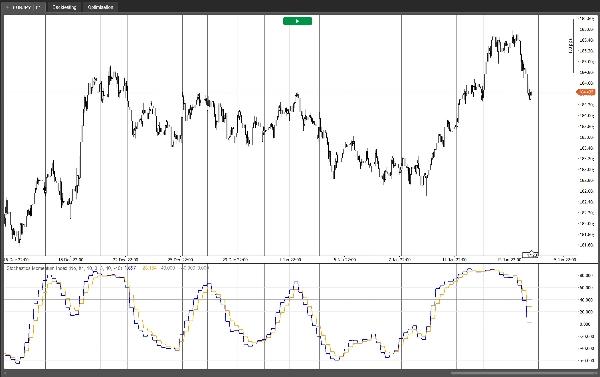This screenshot has width=600, height=377.
Task: Click the scroll-right arrow at bottom right
Action: pyautogui.click(x=597, y=373)
